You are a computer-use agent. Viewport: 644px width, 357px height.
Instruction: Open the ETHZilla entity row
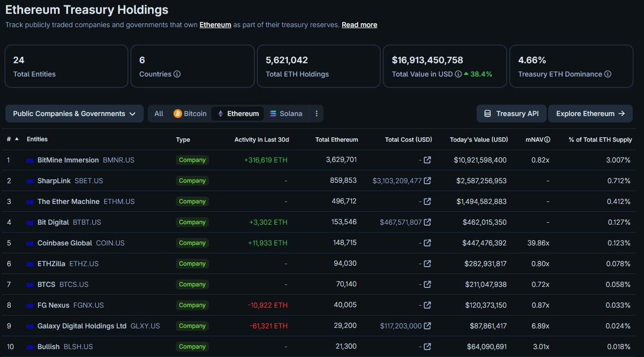[x=51, y=264]
